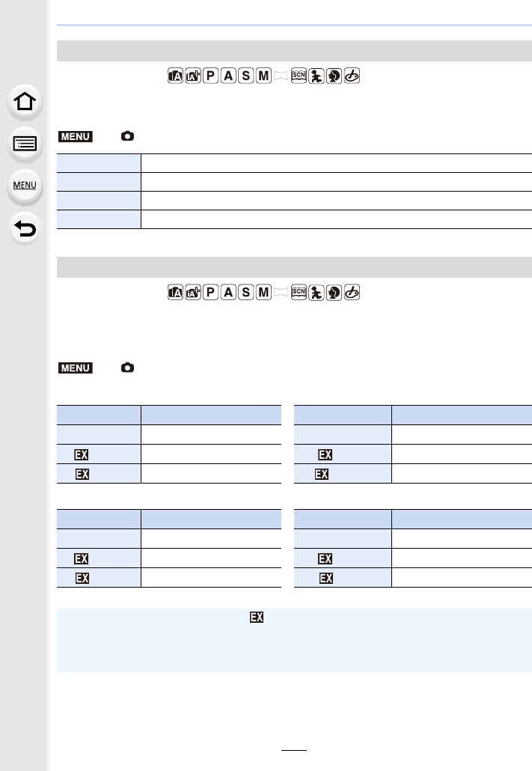Click the S mode icon in second section
Screen dimensions: 532x771
pyautogui.click(x=245, y=293)
